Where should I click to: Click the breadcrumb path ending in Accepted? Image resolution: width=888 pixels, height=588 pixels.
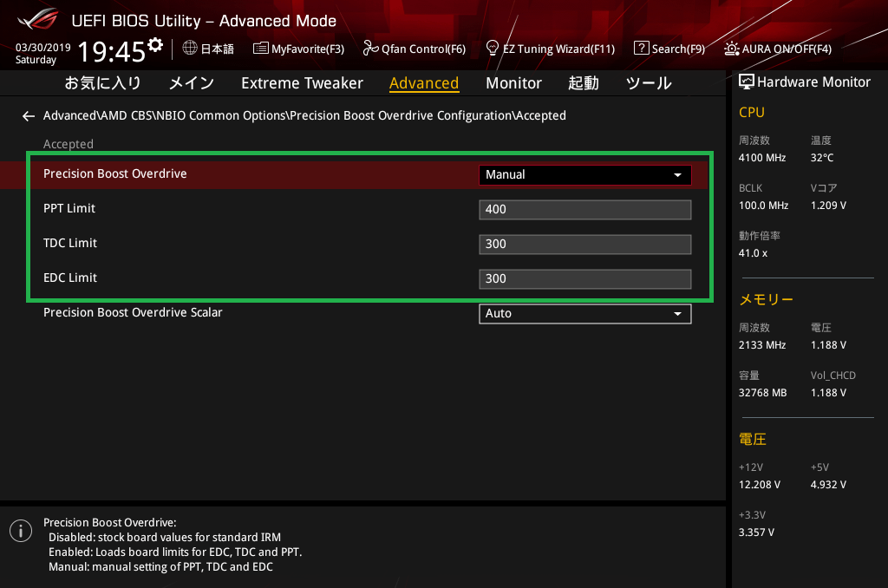click(304, 115)
